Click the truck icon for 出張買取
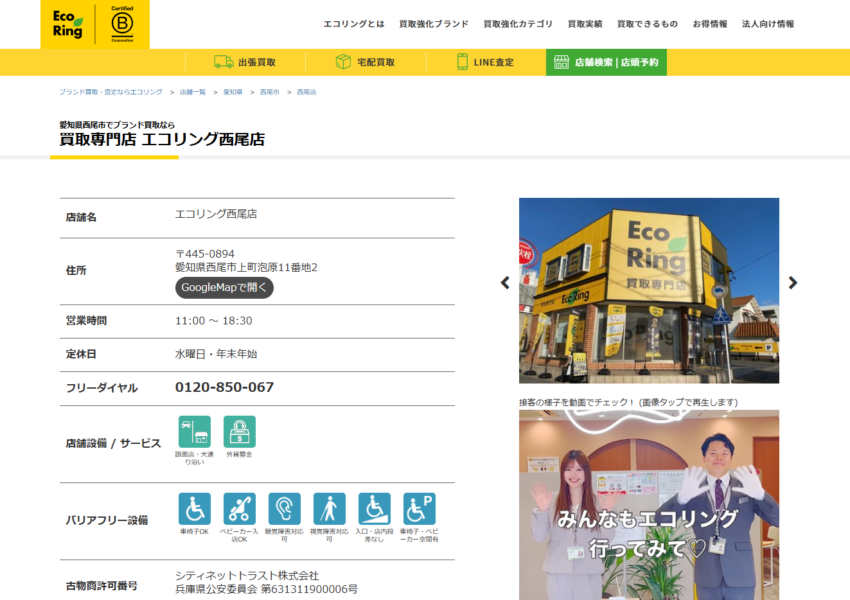Screen dimensions: 850x600 tap(223, 62)
